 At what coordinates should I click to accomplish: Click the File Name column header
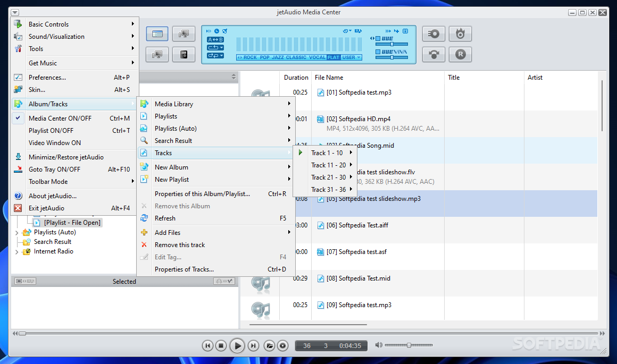[x=378, y=78]
